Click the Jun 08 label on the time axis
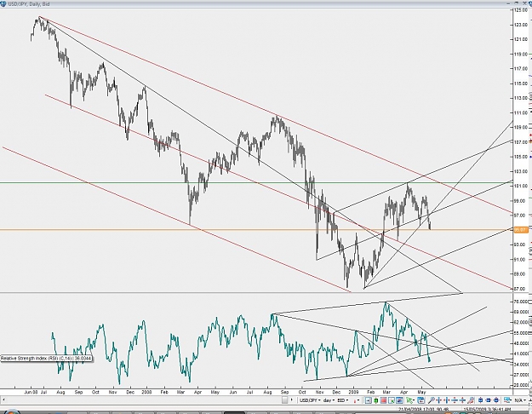Viewport: 532px width, 414px height. (31, 392)
